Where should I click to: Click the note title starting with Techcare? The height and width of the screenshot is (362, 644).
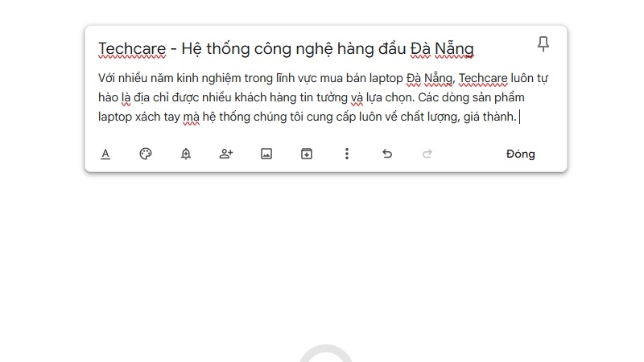[x=286, y=49]
